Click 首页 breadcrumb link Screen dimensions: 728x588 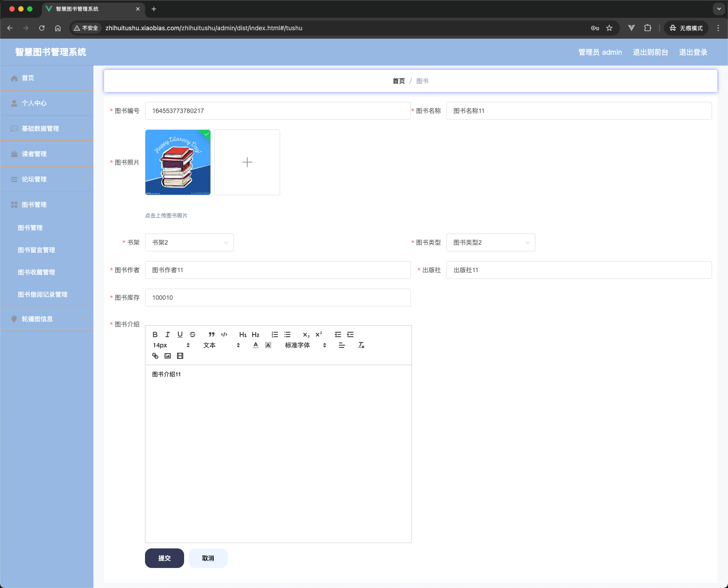click(x=399, y=81)
